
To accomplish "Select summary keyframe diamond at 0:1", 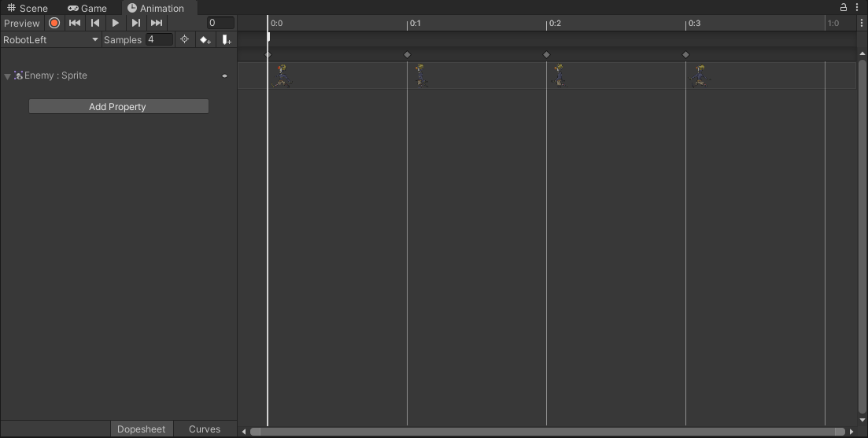I will (x=408, y=55).
